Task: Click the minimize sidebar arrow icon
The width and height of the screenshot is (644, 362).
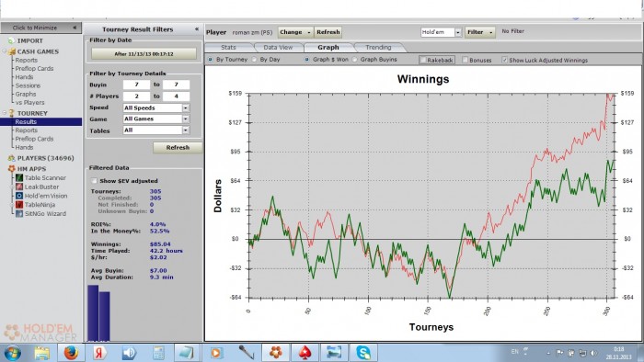Action: (75, 28)
